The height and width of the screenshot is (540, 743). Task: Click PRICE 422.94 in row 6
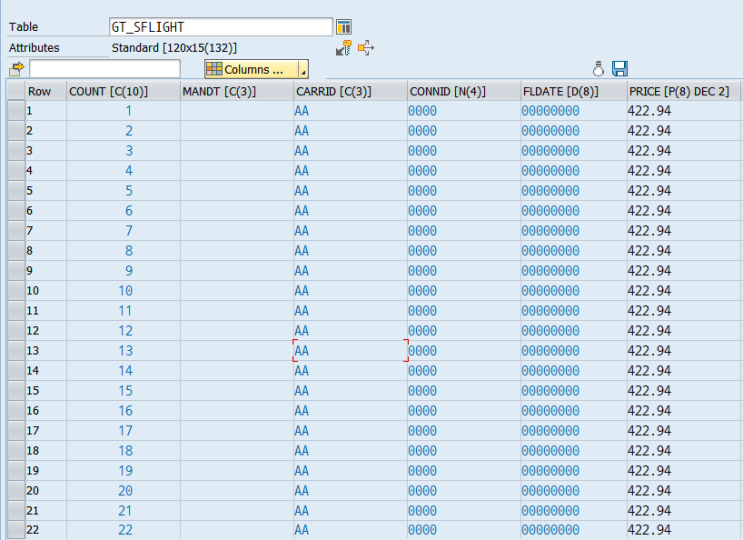[x=683, y=211]
